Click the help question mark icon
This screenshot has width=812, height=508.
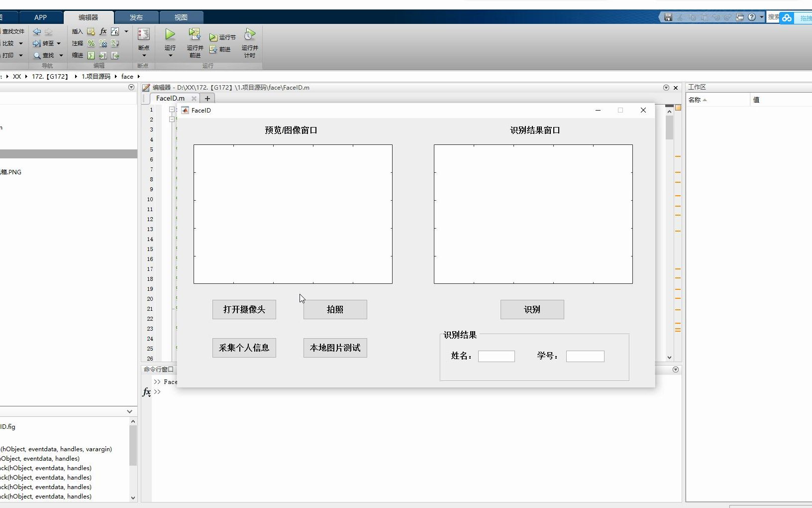click(751, 16)
